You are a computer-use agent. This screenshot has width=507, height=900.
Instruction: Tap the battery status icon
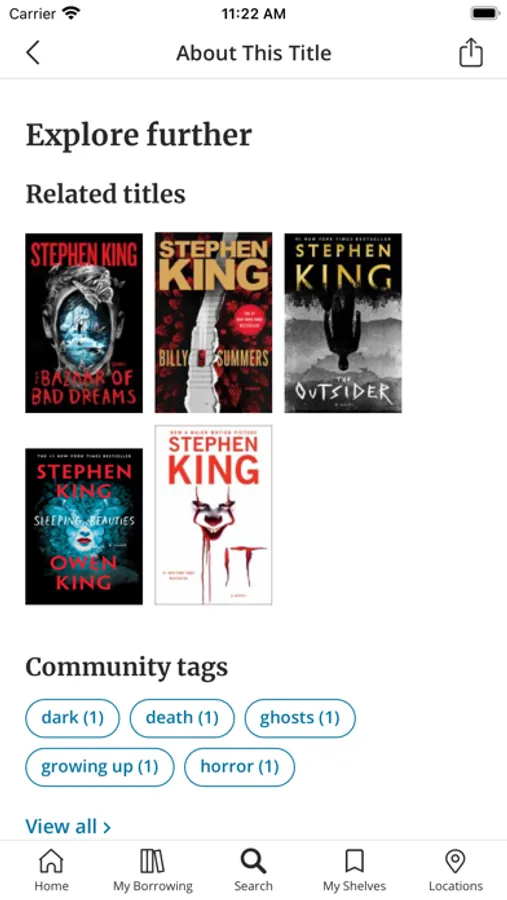485,14
